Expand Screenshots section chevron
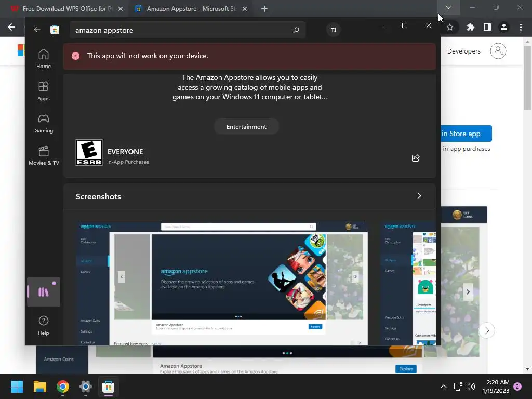The height and width of the screenshot is (399, 532). (419, 196)
